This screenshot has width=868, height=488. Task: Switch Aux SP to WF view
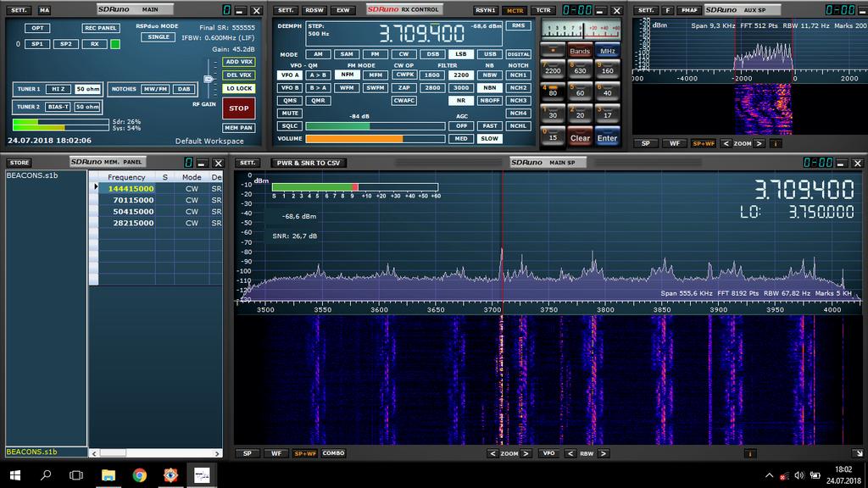pos(674,143)
